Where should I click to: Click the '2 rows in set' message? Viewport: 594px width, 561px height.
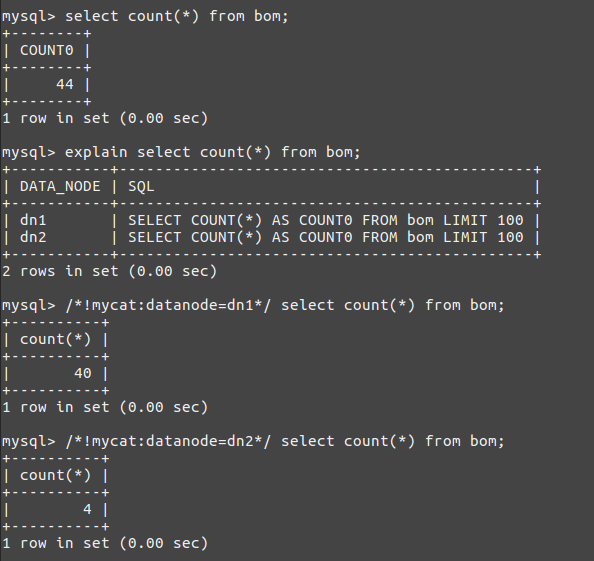tap(109, 271)
